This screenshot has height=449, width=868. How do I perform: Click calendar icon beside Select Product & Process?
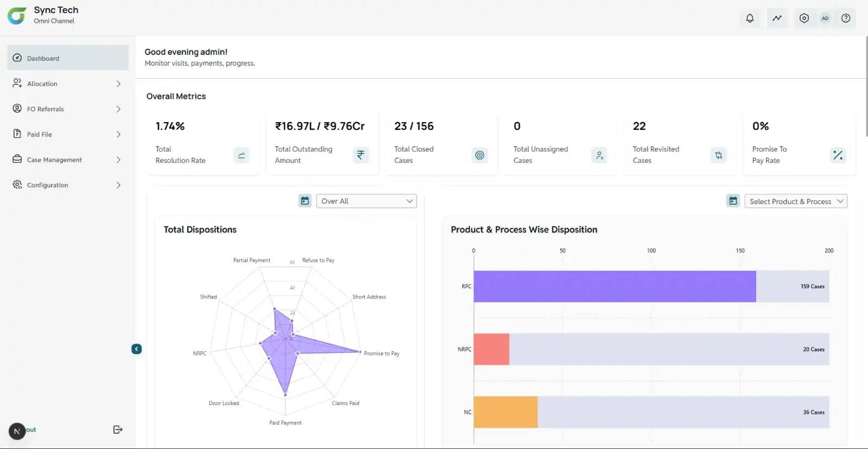coord(733,201)
